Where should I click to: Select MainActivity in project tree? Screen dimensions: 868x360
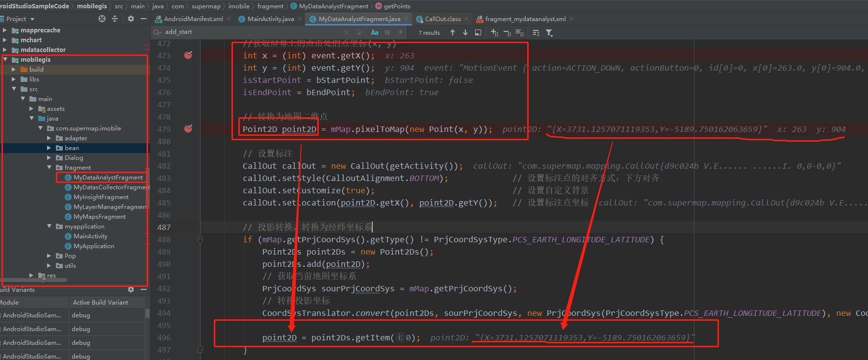tap(90, 236)
